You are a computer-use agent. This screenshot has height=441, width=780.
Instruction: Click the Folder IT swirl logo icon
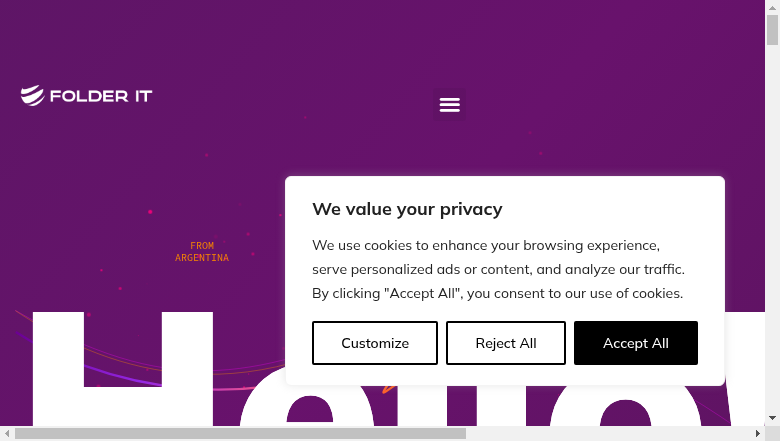(x=32, y=95)
